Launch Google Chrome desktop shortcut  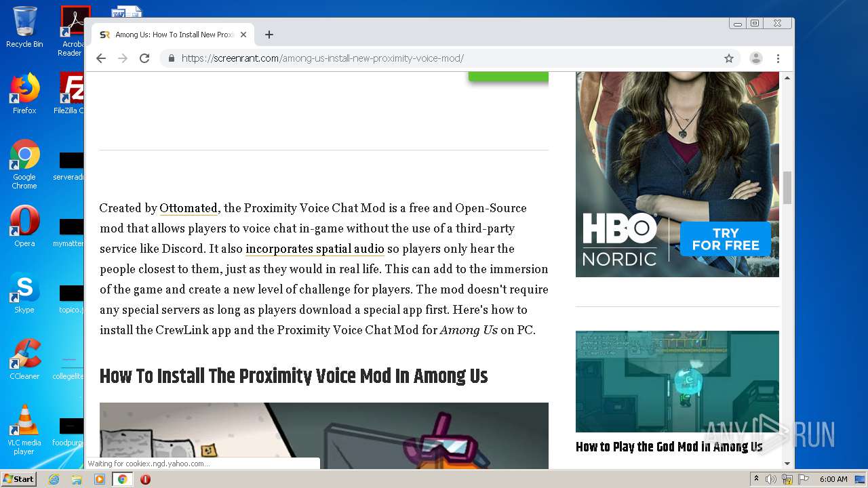(x=24, y=164)
